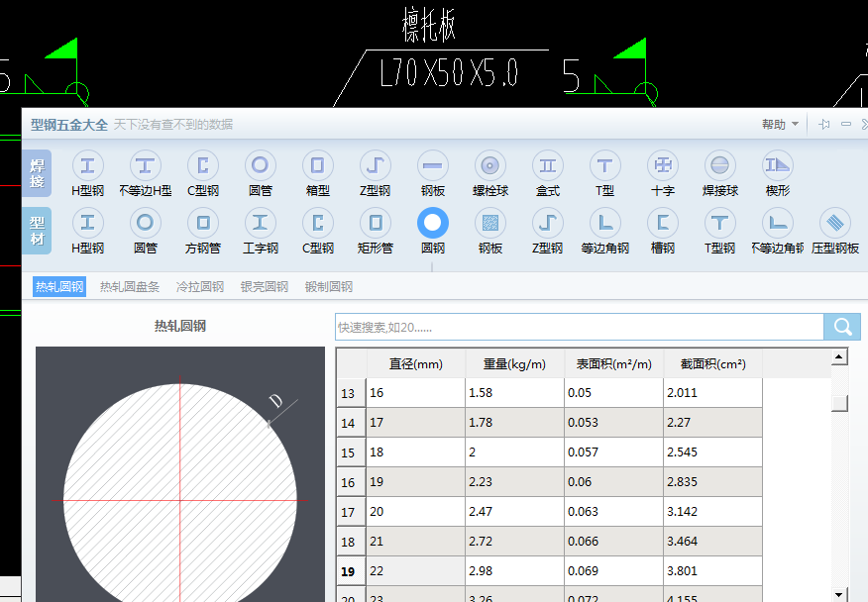
Task: Switch to the 型材 category tab
Action: [37, 231]
